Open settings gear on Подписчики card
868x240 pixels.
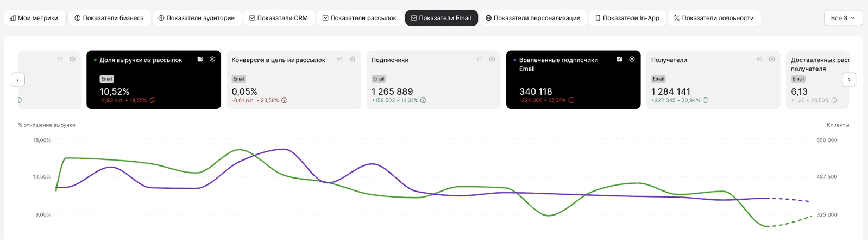[x=492, y=59]
